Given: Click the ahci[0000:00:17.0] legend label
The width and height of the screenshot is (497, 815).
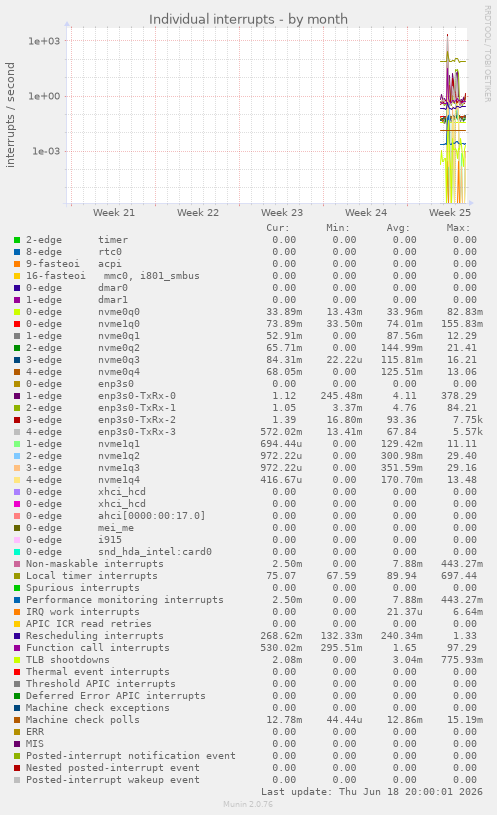Looking at the screenshot, I should pyautogui.click(x=152, y=516).
